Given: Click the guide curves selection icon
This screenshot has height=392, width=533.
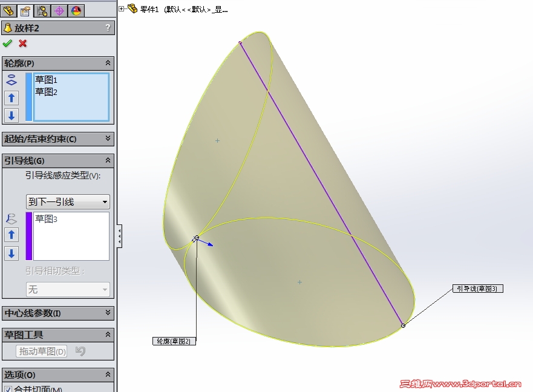Looking at the screenshot, I should pos(11,218).
